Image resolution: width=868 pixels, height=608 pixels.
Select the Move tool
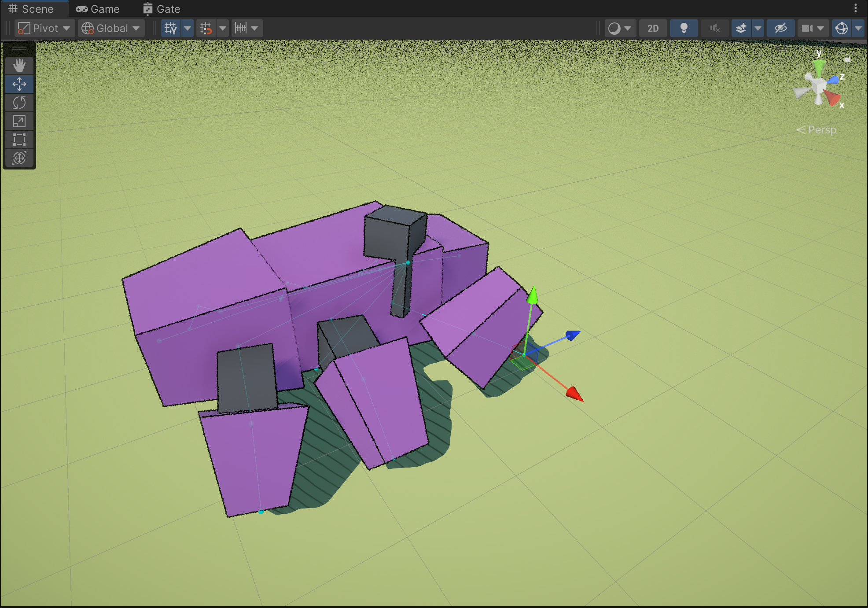click(19, 84)
